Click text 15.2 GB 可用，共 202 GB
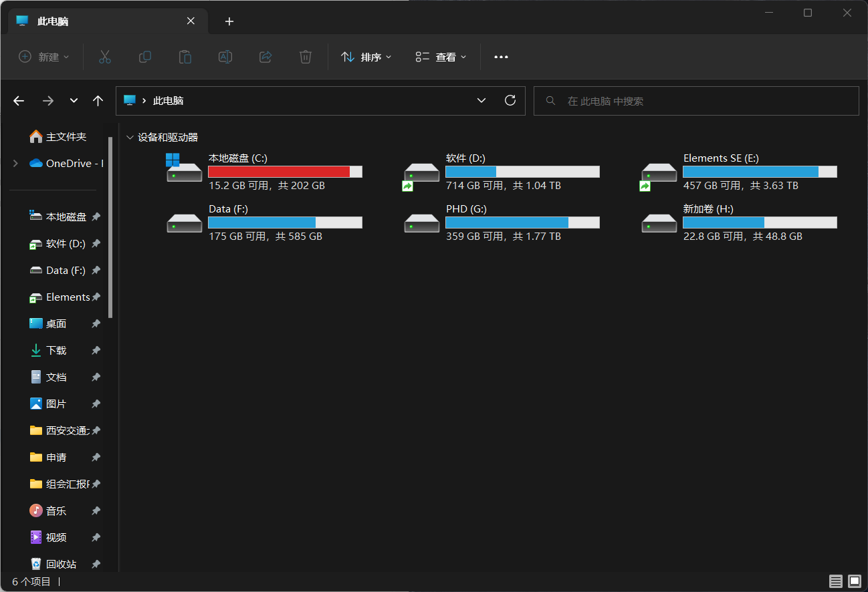This screenshot has height=592, width=868. (x=267, y=186)
